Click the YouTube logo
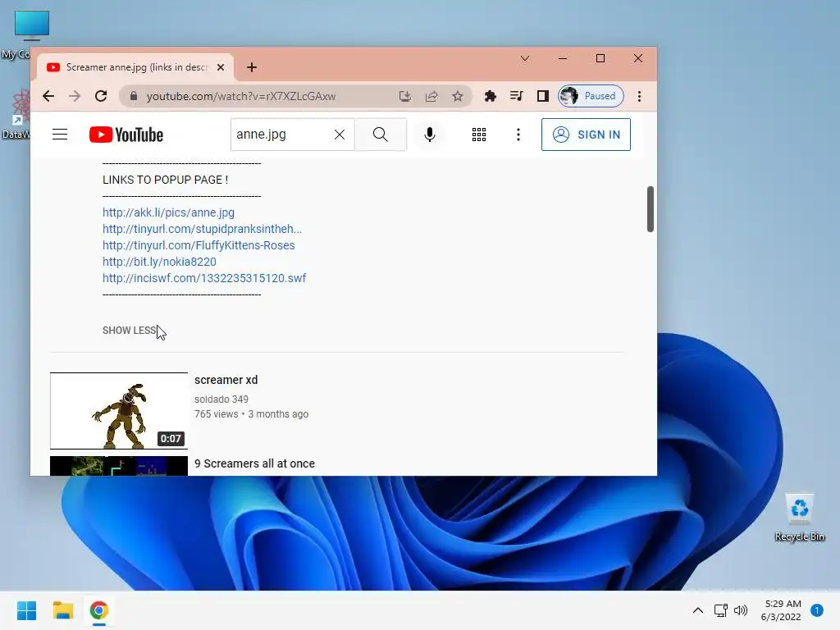 pos(126,135)
